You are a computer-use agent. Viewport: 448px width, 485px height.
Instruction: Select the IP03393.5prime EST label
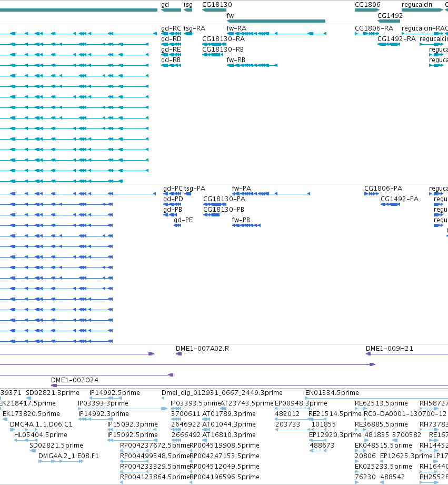coord(195,403)
